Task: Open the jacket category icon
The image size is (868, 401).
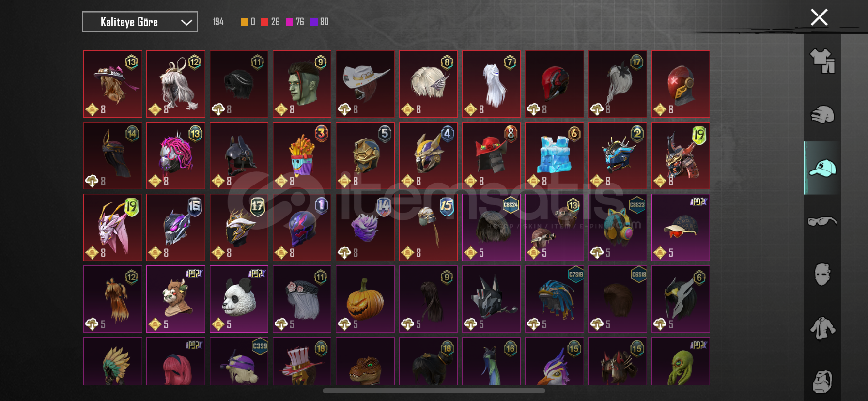Action: (x=822, y=328)
